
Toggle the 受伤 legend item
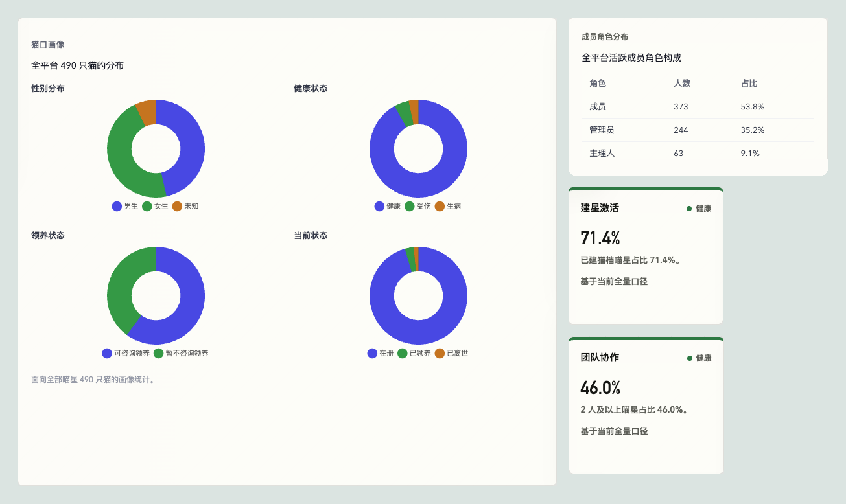pos(417,206)
